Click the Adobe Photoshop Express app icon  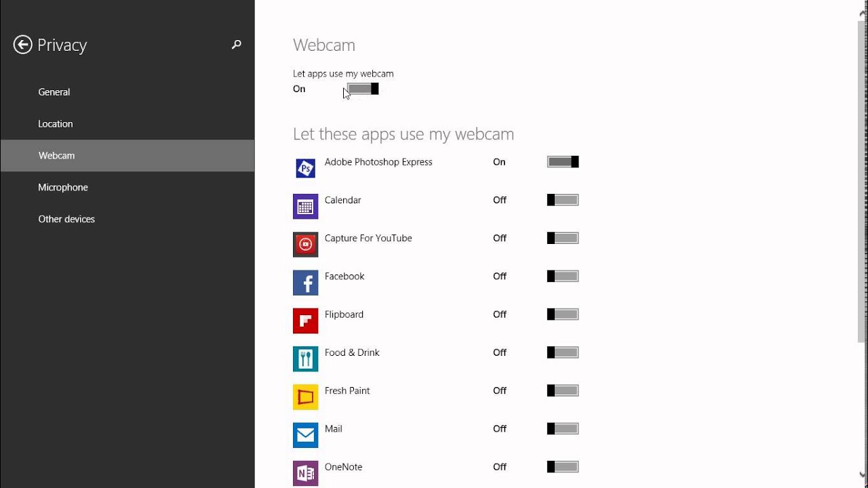305,168
